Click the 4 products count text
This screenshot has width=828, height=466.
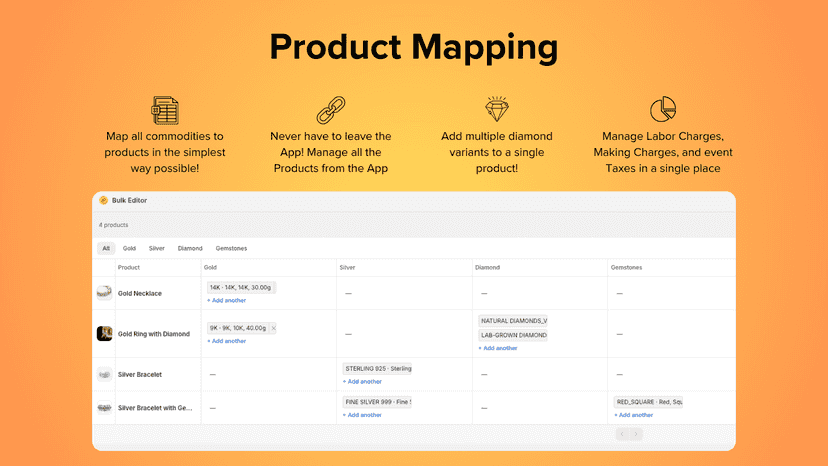[114, 225]
